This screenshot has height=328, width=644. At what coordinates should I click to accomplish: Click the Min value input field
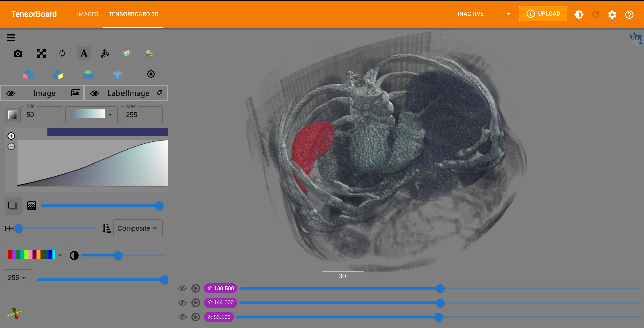(42, 115)
